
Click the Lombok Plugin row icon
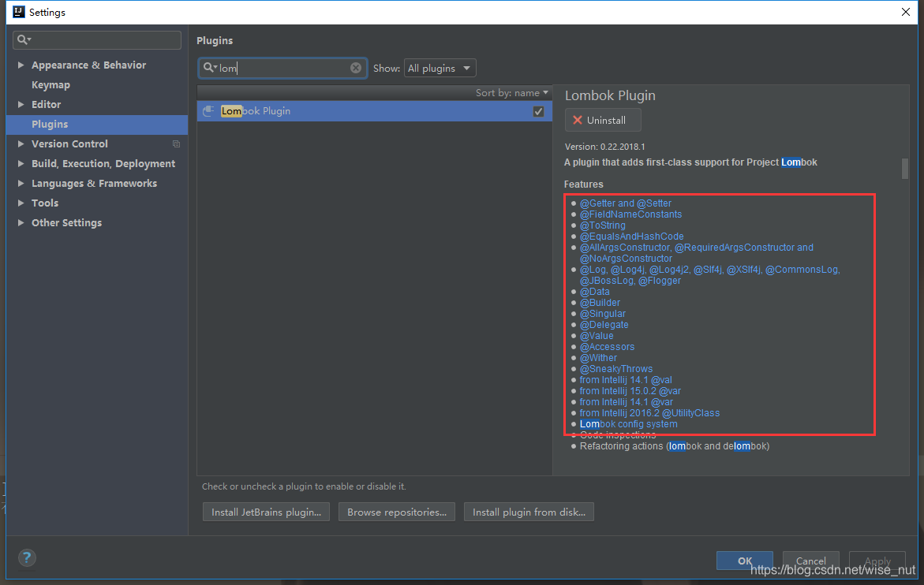[x=208, y=110]
